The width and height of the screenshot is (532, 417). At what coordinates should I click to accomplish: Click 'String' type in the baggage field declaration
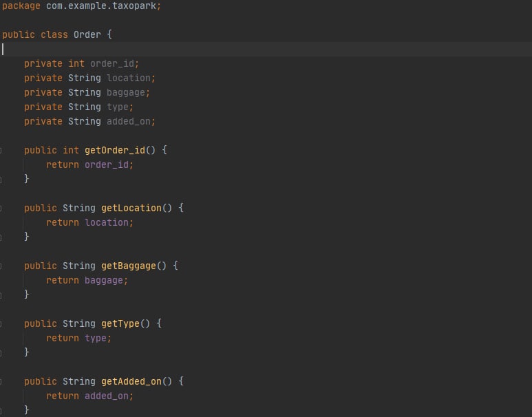pyautogui.click(x=85, y=93)
